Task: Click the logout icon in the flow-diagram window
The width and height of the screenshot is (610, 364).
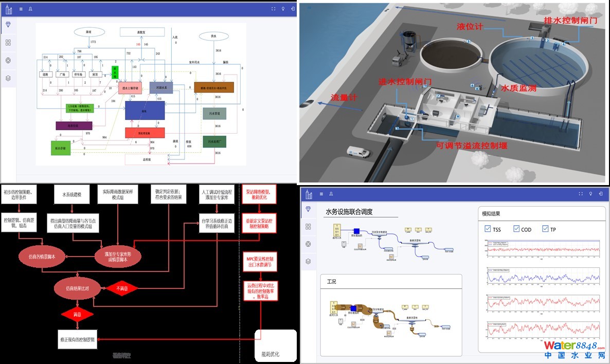Action: [293, 9]
